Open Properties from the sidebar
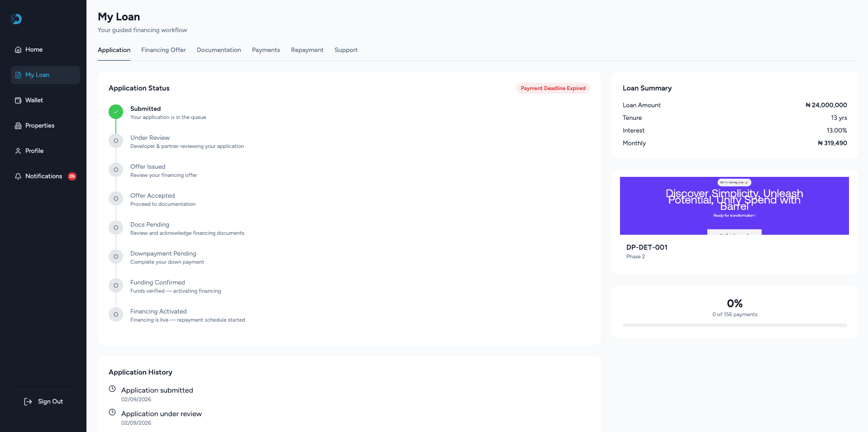 click(x=45, y=126)
